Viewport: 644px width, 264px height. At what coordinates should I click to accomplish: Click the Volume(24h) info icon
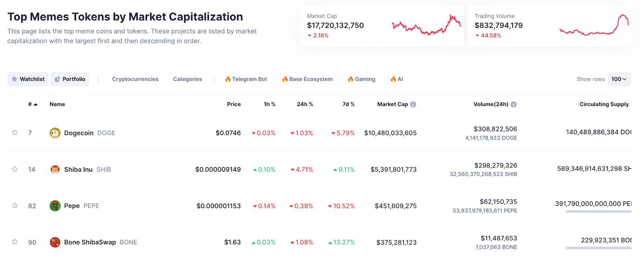tap(514, 104)
